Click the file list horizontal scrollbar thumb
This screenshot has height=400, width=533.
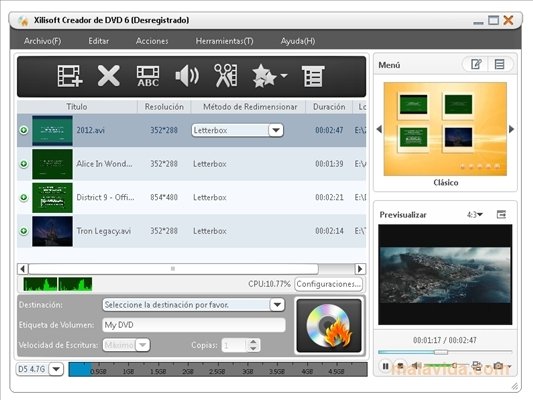click(173, 269)
